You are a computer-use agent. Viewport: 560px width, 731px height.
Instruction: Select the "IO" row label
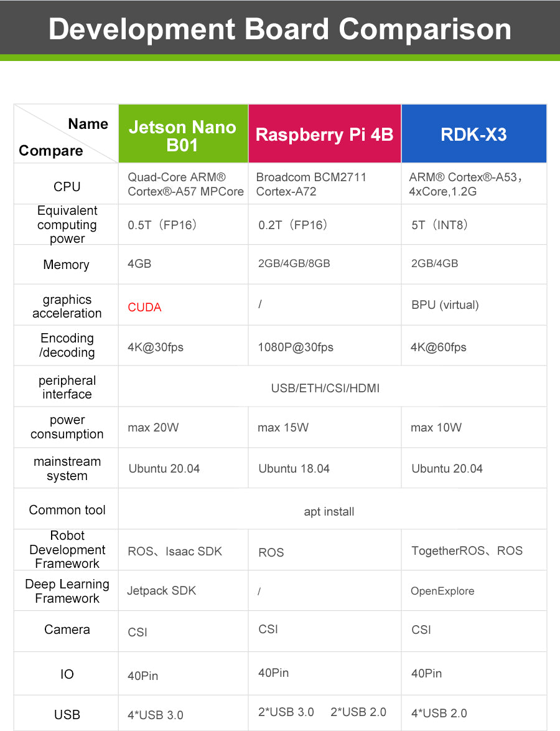67,674
